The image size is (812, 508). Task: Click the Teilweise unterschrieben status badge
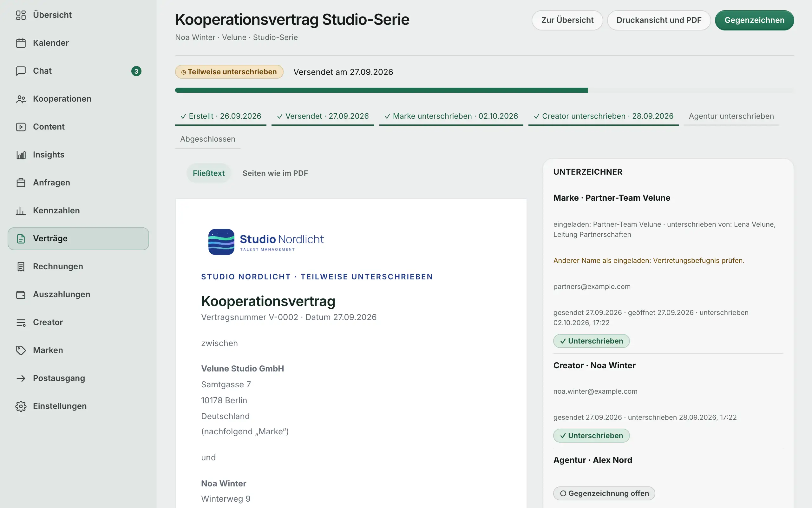point(229,72)
